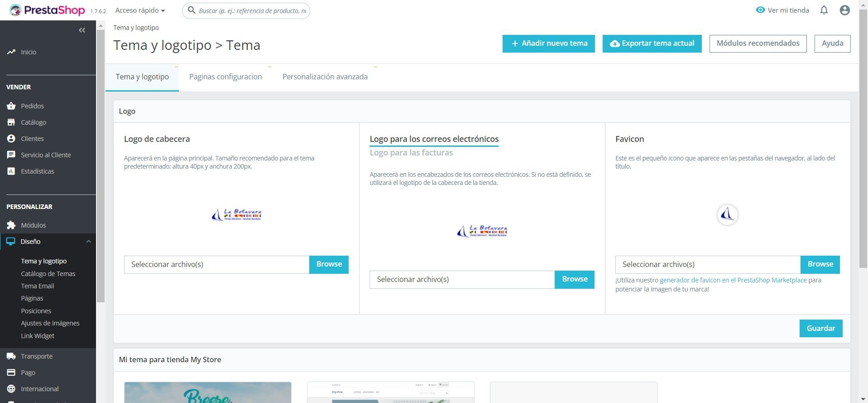
Task: Open Posiciones submenu item
Action: [36, 311]
